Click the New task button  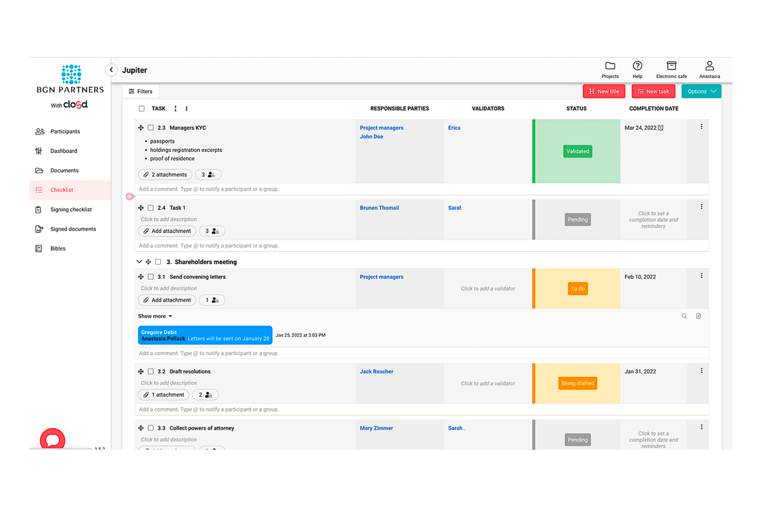click(653, 91)
